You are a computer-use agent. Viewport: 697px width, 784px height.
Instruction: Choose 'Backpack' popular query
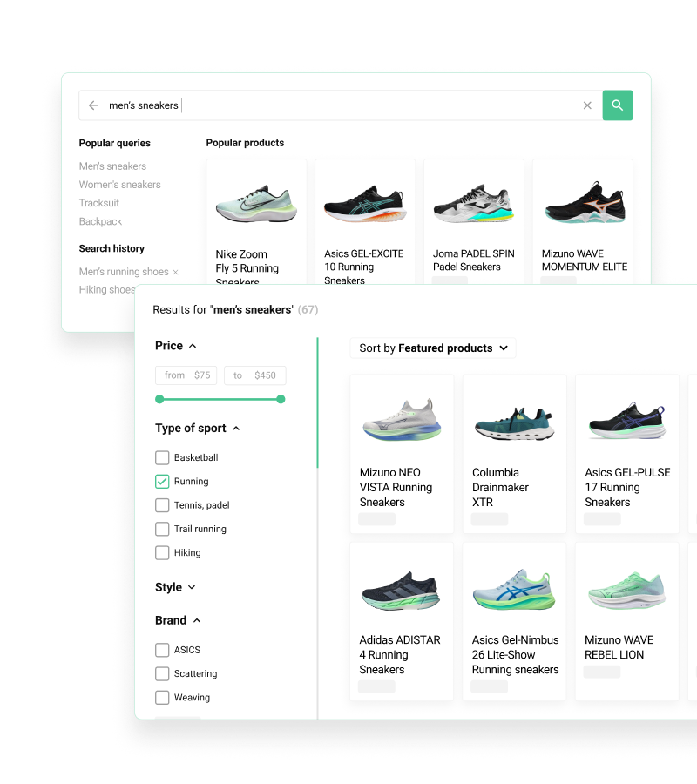[100, 221]
